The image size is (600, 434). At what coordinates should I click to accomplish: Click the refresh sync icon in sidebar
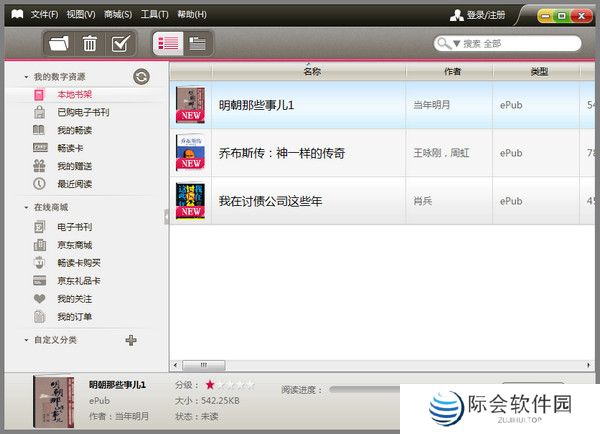[x=141, y=76]
